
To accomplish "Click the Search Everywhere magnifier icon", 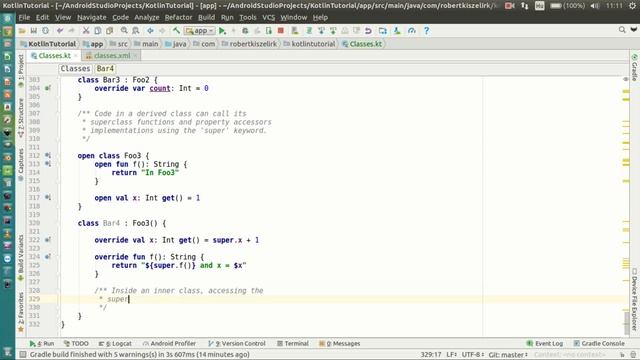I will click(622, 30).
